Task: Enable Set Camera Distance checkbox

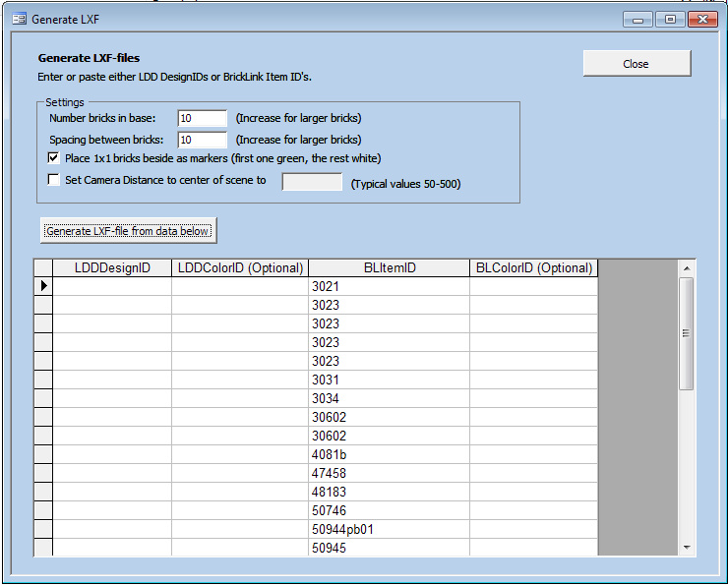Action: pyautogui.click(x=54, y=180)
